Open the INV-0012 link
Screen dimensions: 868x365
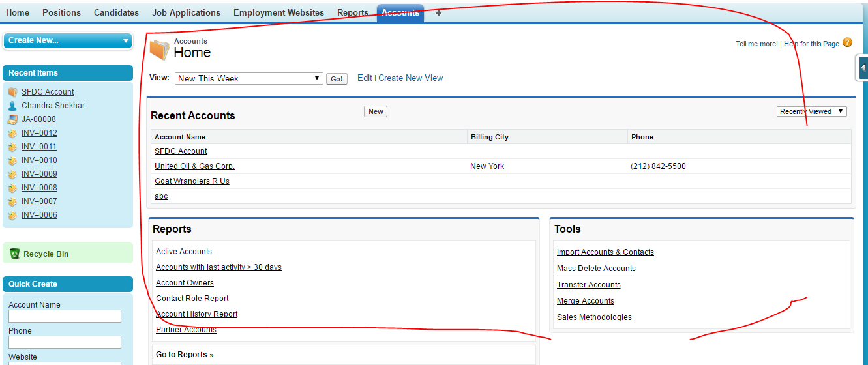39,133
